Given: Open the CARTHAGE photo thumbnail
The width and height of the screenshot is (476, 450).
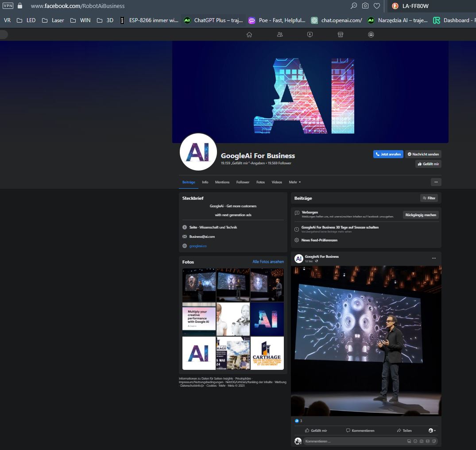Looking at the screenshot, I should coord(267,353).
